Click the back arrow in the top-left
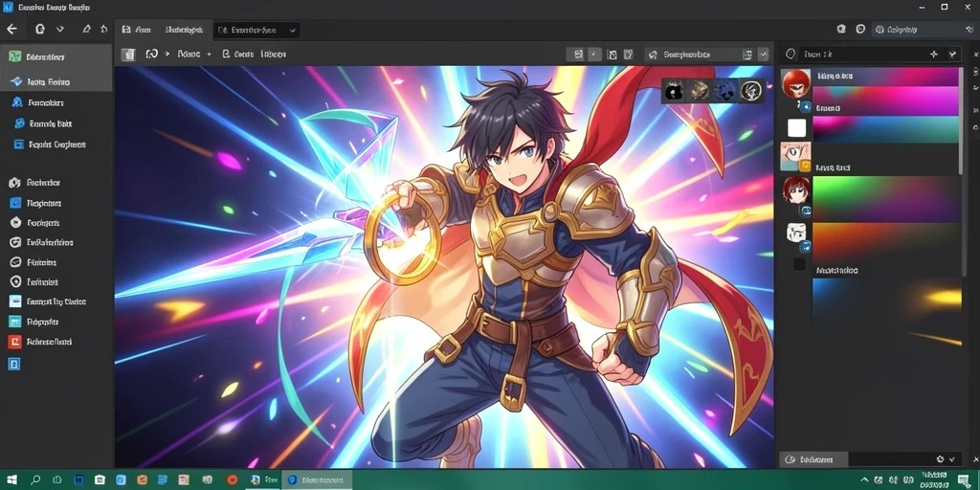The height and width of the screenshot is (490, 980). (x=11, y=30)
